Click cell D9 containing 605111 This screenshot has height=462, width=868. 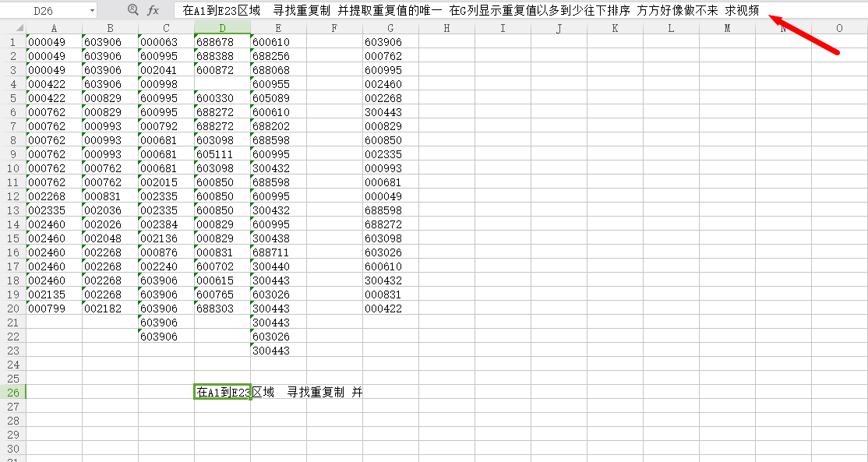222,154
